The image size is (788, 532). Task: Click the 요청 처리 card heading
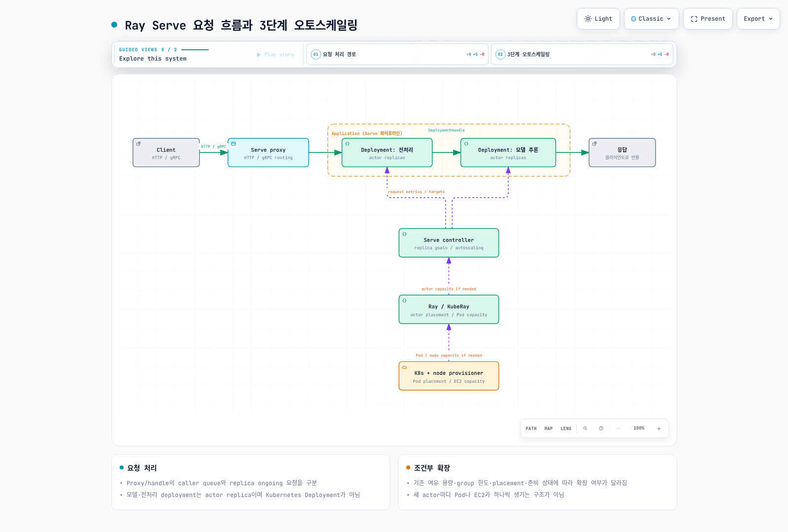point(142,468)
